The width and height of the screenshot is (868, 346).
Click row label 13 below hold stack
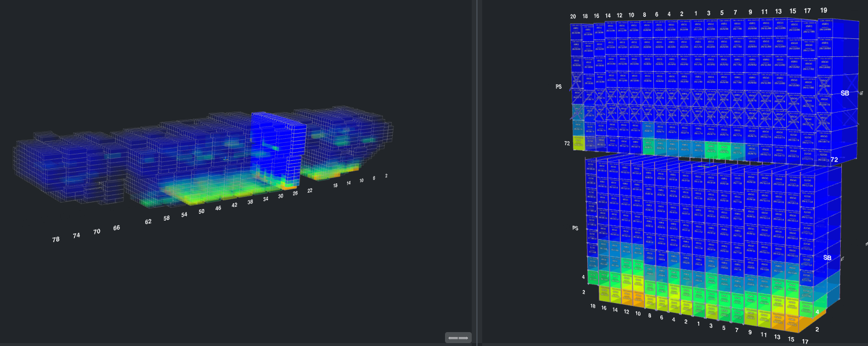coord(777,336)
